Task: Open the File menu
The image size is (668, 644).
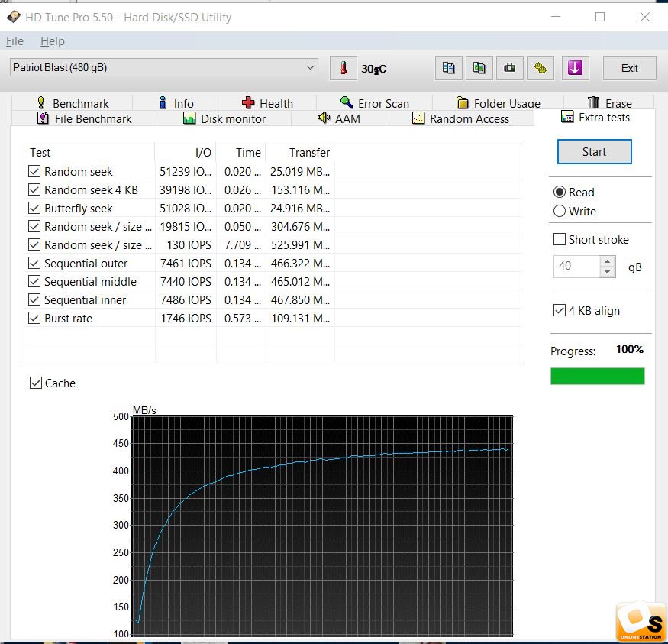Action: pyautogui.click(x=15, y=41)
